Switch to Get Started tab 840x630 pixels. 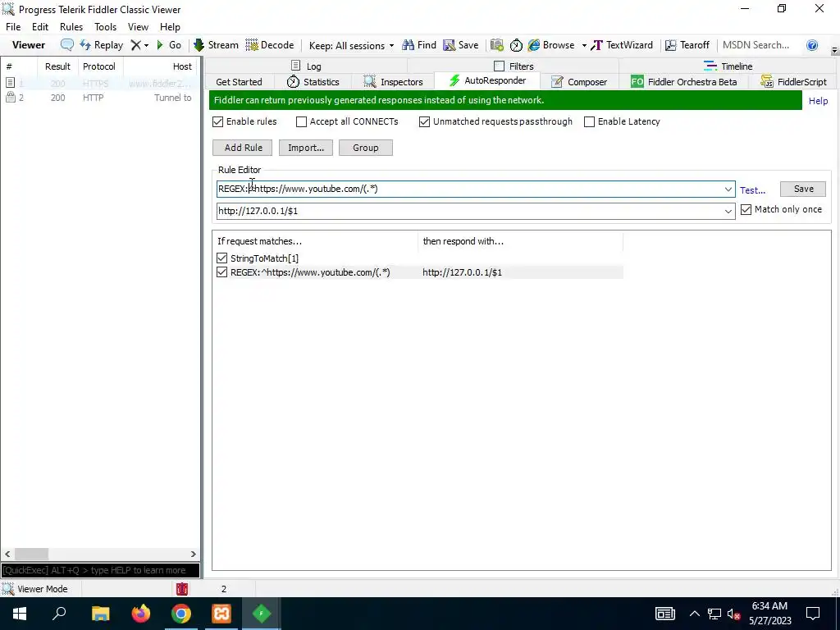coord(239,82)
